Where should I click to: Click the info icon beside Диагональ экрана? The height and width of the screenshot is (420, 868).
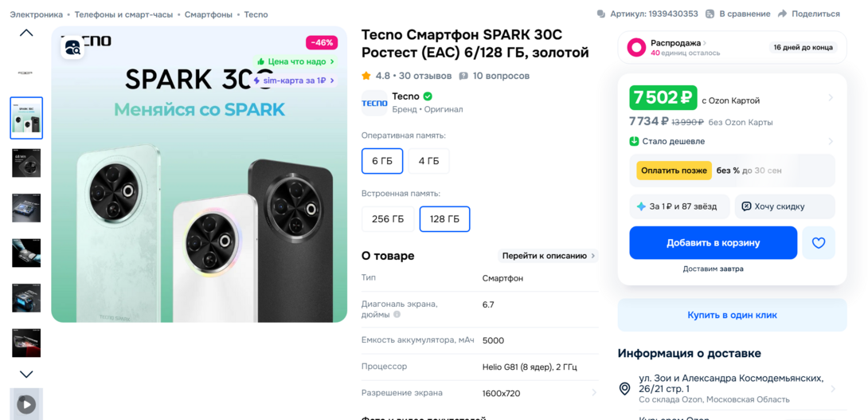point(397,315)
